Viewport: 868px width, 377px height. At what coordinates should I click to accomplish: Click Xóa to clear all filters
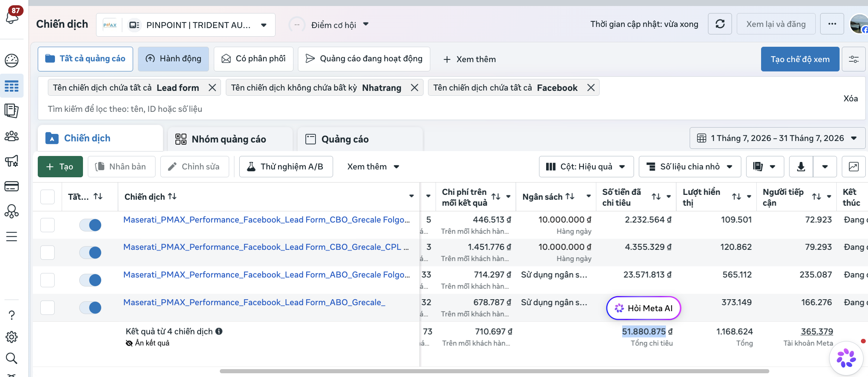[x=851, y=98]
